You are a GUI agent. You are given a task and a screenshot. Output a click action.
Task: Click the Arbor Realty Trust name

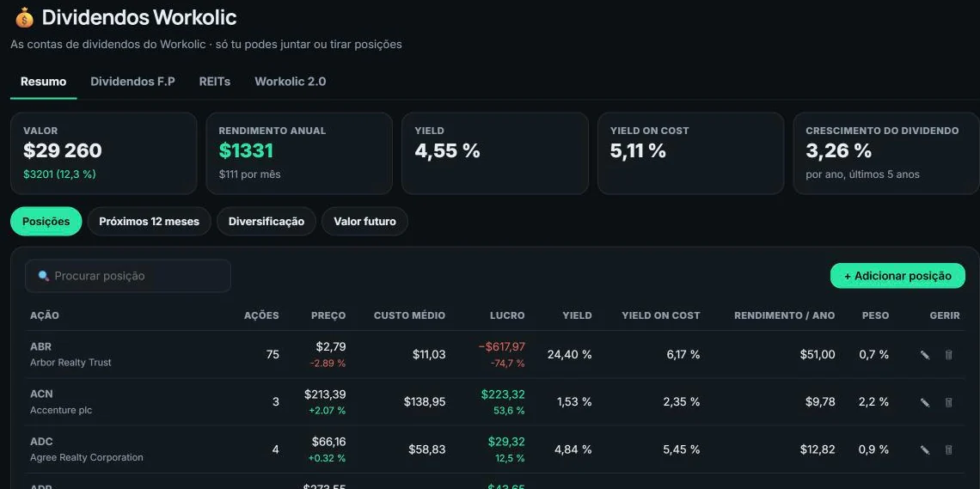(70, 362)
